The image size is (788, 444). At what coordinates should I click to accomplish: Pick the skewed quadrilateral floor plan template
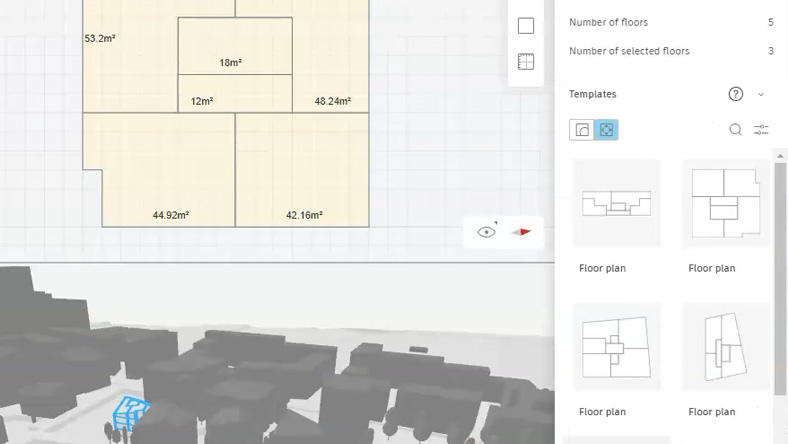pos(617,347)
